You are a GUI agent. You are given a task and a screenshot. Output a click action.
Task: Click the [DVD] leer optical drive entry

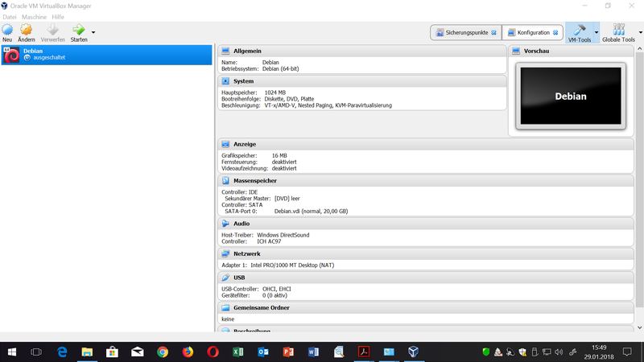tap(287, 198)
